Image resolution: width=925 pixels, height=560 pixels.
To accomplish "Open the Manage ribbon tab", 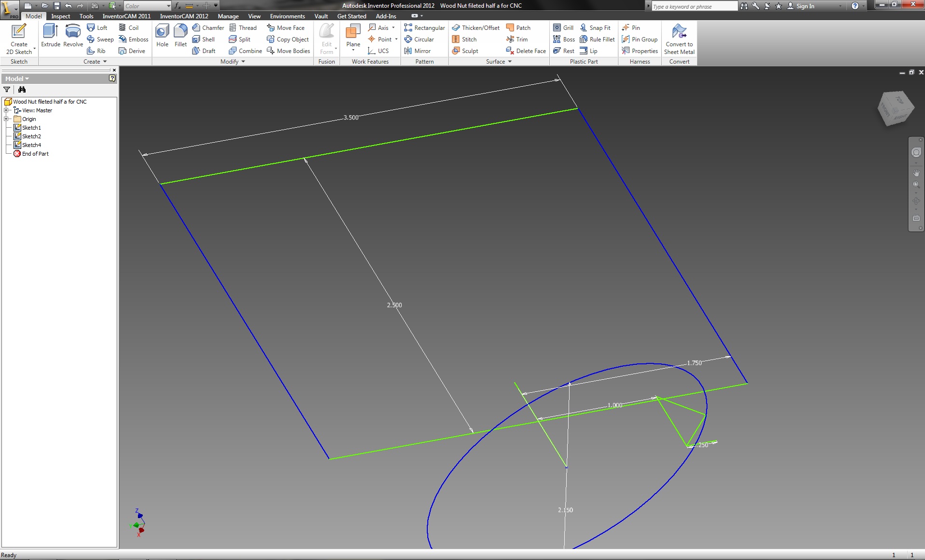I will click(228, 16).
